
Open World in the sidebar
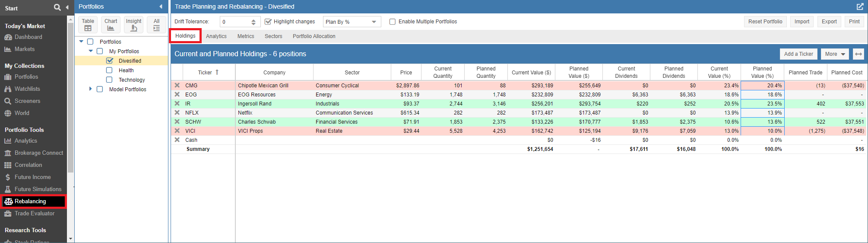22,113
